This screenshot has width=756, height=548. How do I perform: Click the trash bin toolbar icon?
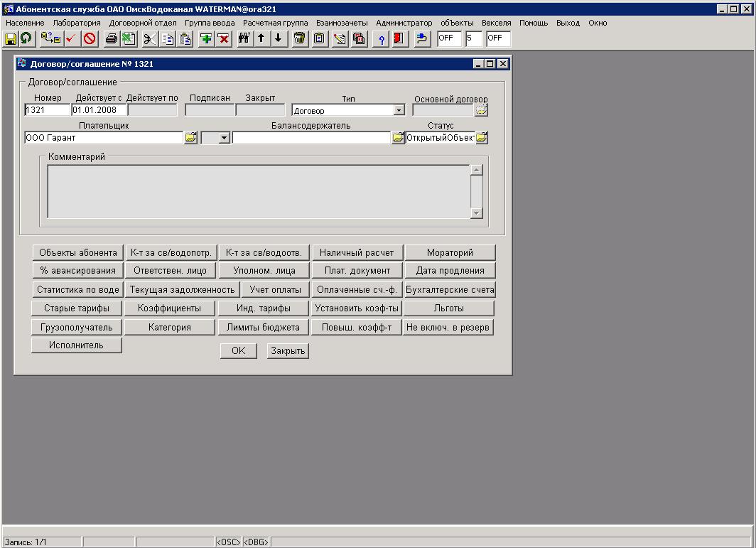click(x=300, y=39)
